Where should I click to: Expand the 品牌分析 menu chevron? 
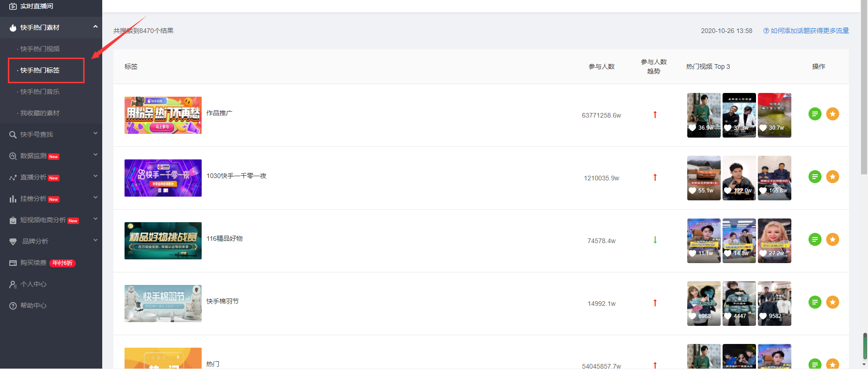pos(95,240)
